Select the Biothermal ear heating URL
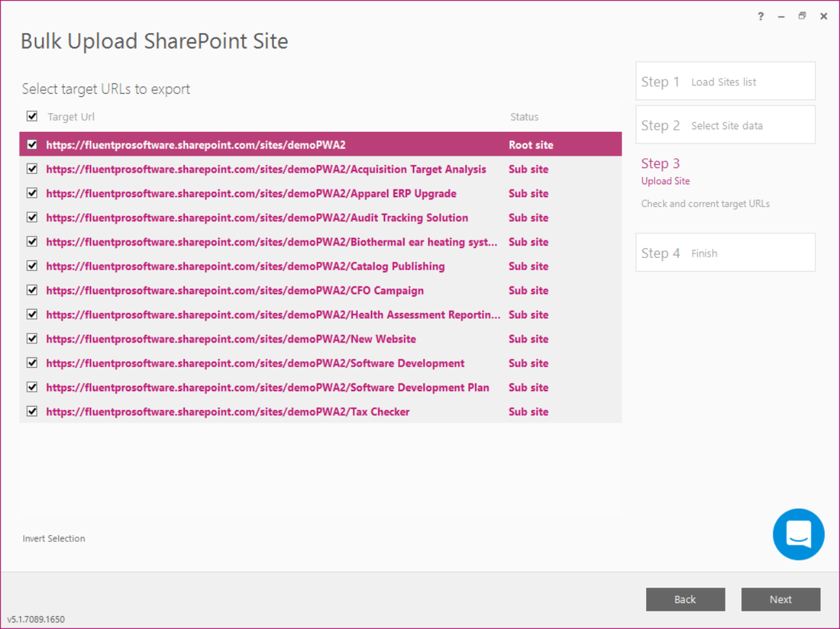 tap(272, 242)
